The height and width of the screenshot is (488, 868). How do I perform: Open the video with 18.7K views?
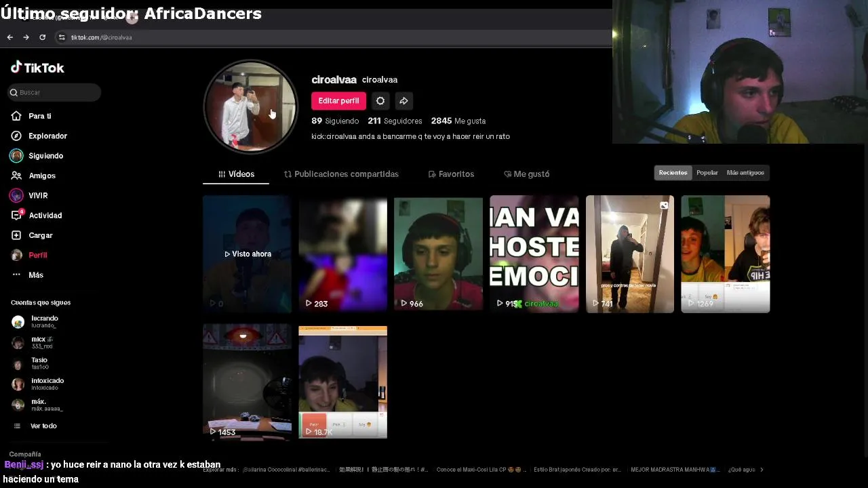coord(342,382)
